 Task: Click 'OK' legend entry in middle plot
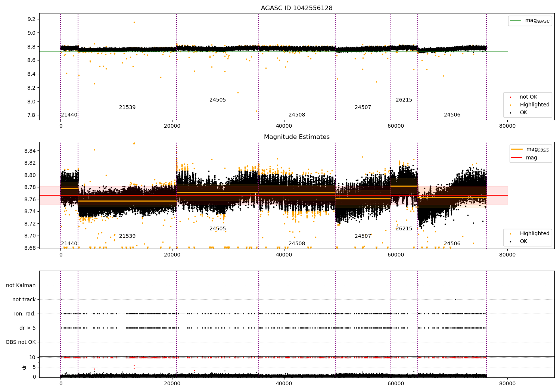[x=523, y=242]
